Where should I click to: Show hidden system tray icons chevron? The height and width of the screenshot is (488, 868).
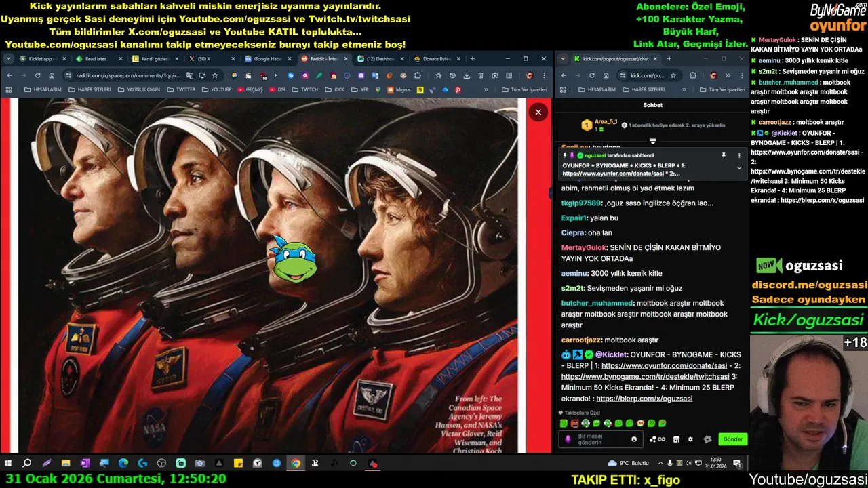[x=660, y=463]
